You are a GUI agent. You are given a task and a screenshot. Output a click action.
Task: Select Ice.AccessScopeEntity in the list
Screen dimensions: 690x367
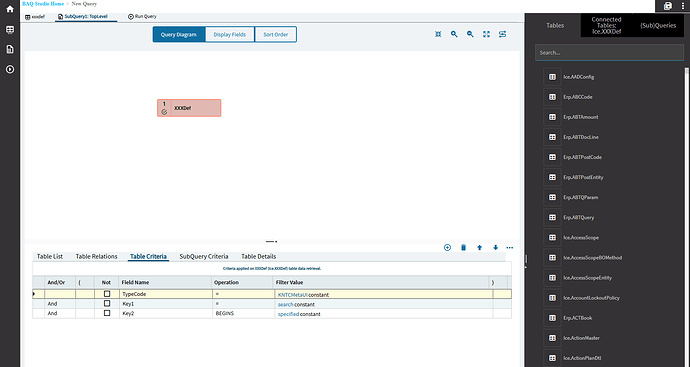587,278
